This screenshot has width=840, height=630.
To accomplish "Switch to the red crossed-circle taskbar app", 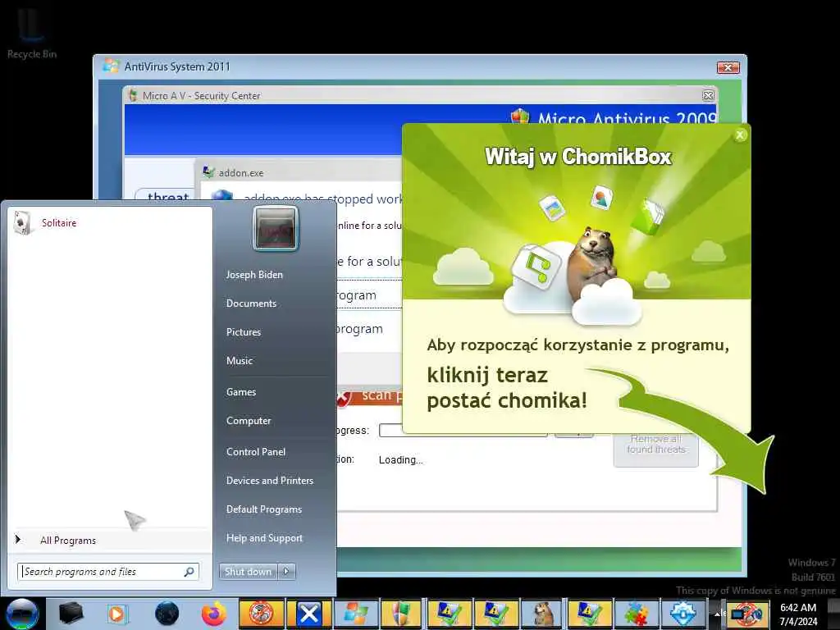I will click(x=261, y=614).
